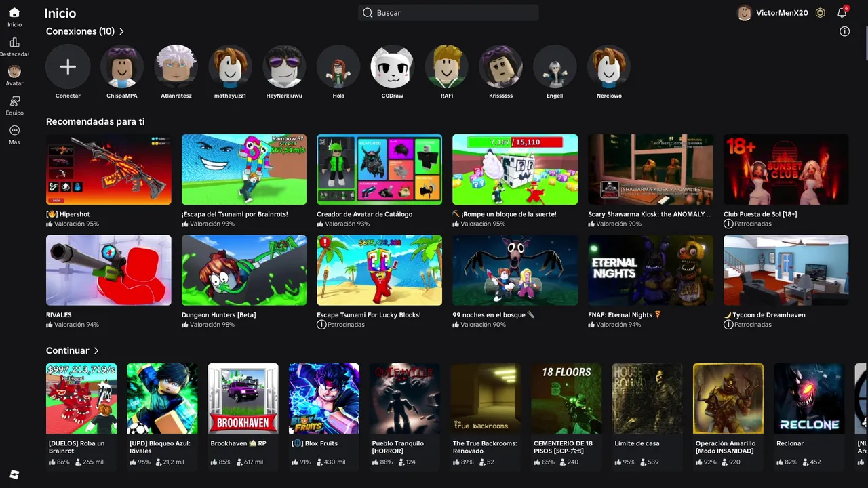Open Engell's avatar
The width and height of the screenshot is (868, 488).
(555, 66)
